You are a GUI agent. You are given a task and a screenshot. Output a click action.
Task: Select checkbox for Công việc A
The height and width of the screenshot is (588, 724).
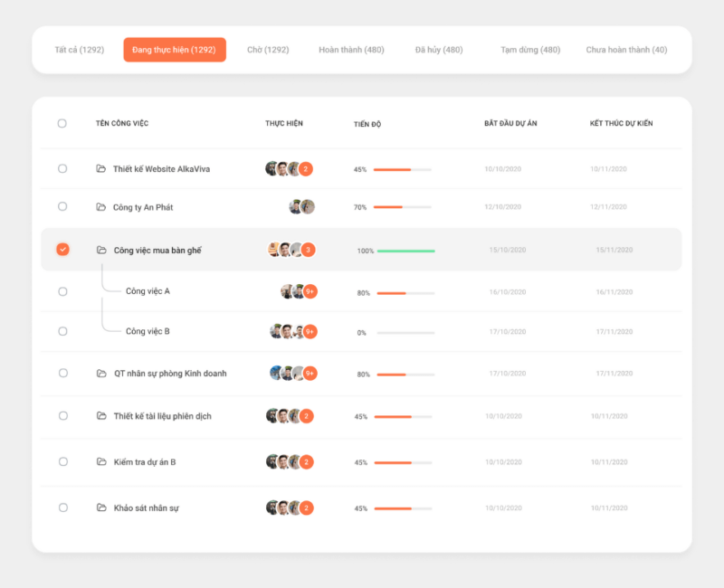(x=62, y=291)
